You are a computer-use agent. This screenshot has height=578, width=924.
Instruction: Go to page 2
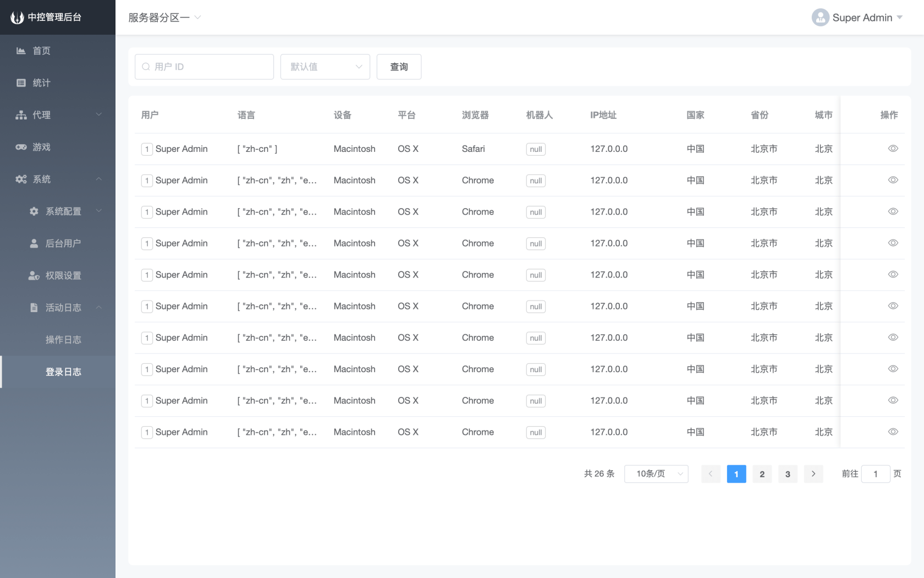(x=762, y=474)
